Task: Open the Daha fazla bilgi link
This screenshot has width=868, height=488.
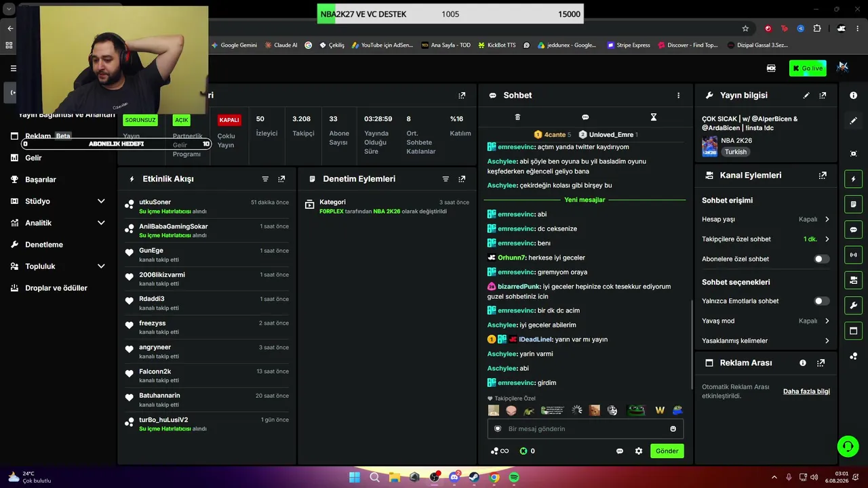Action: pos(806,392)
